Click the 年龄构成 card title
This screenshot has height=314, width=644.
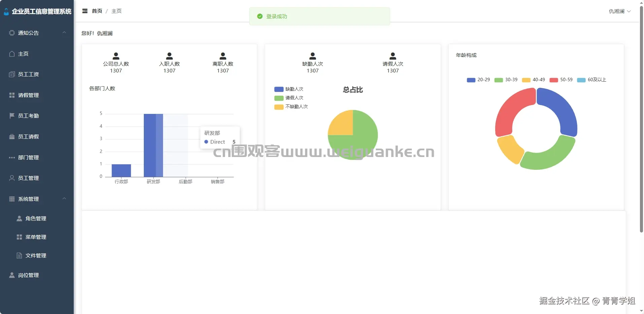[x=466, y=55]
